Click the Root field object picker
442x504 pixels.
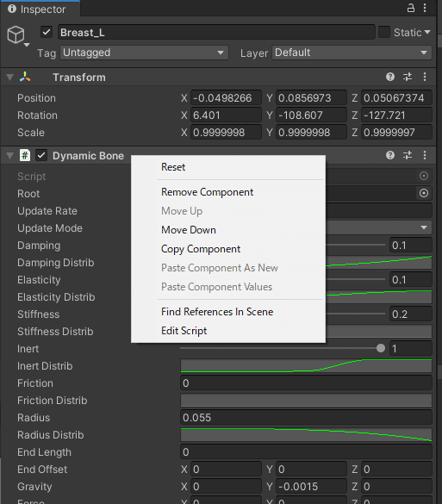(x=424, y=193)
